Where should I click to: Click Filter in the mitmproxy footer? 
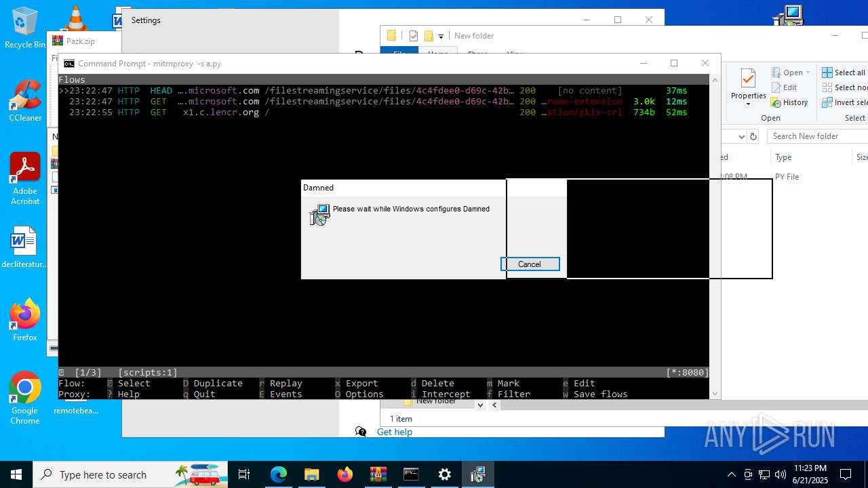(x=513, y=394)
